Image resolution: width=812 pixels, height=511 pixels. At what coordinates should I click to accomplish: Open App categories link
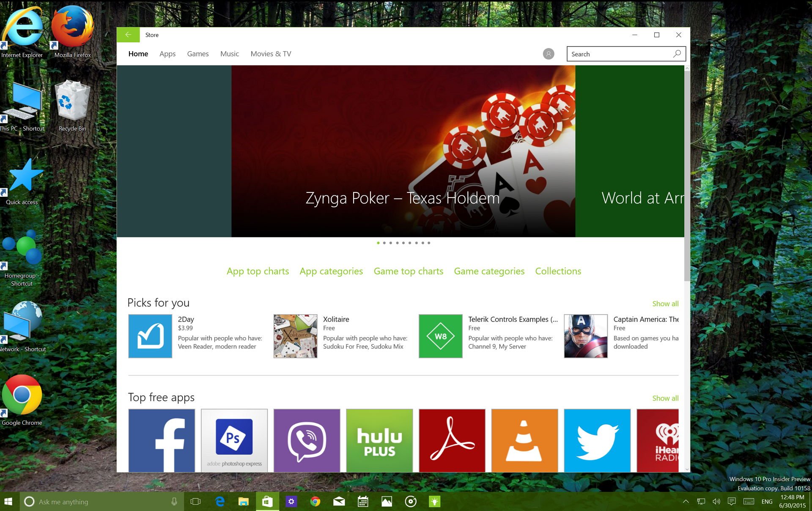click(331, 271)
